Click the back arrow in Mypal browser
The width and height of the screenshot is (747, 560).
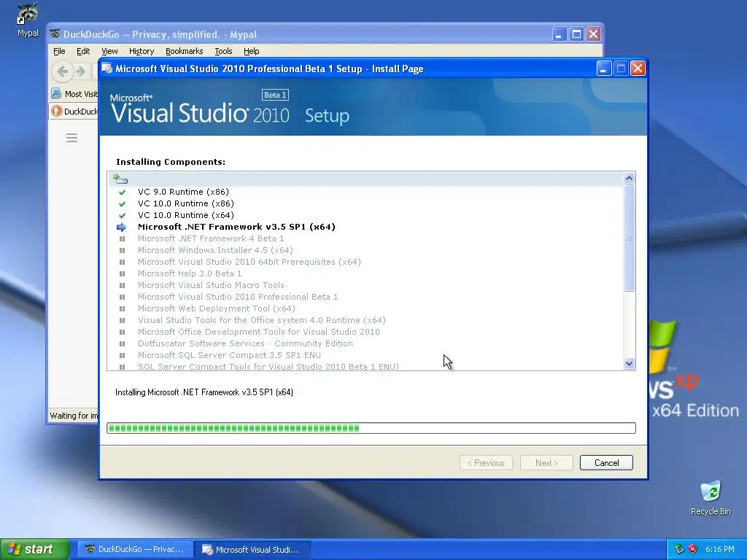[63, 71]
